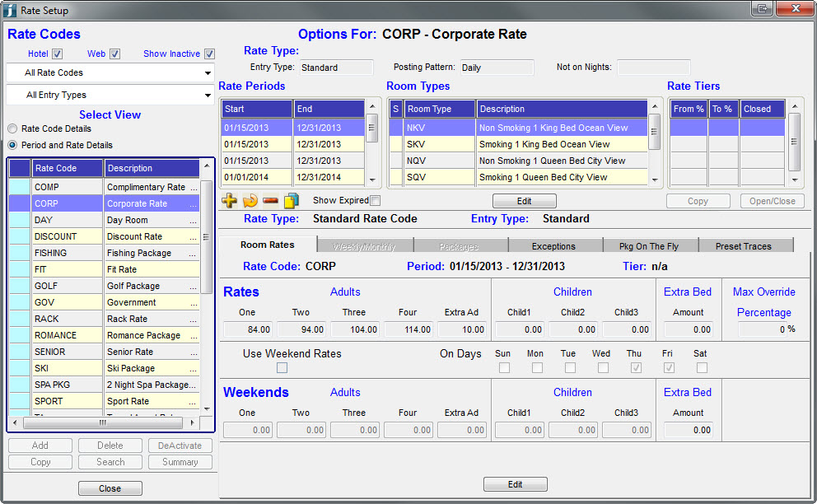Screen dimensions: 817x504
Task: Check the Use Weekend Rates box
Action: 282,368
